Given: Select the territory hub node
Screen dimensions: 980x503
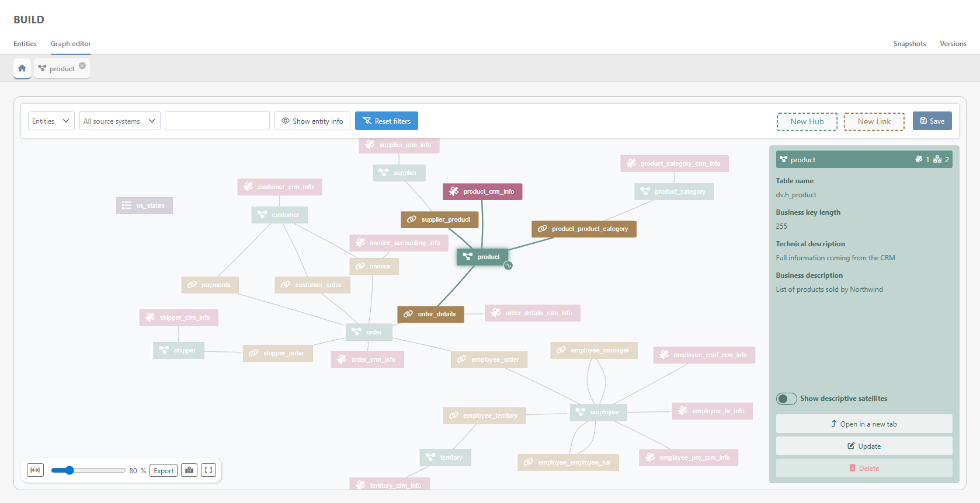Looking at the screenshot, I should 445,457.
